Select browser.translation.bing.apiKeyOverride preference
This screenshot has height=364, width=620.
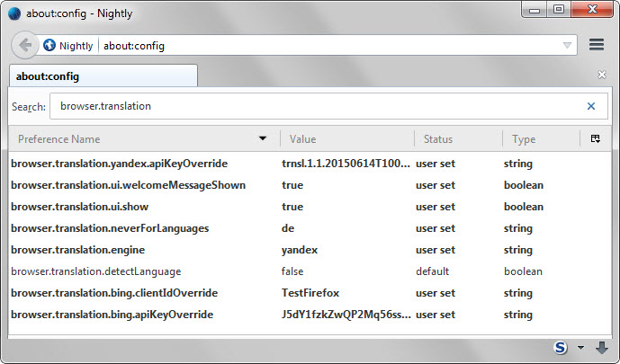(x=112, y=315)
